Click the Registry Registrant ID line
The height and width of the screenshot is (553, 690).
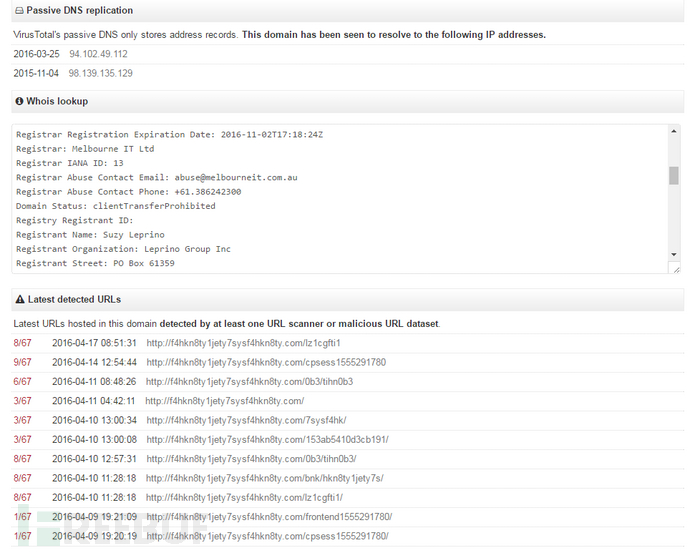(74, 220)
